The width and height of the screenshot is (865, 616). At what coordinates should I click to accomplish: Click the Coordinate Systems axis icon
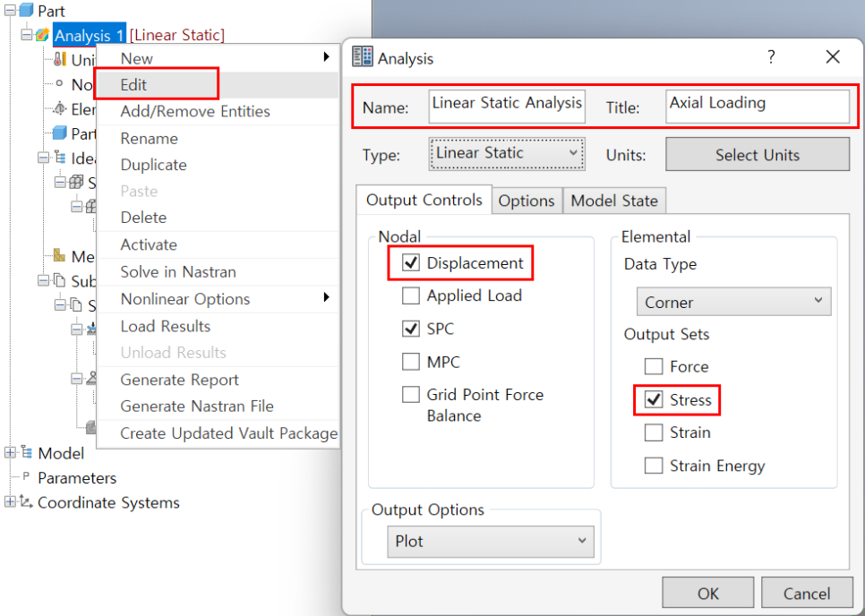click(x=26, y=502)
